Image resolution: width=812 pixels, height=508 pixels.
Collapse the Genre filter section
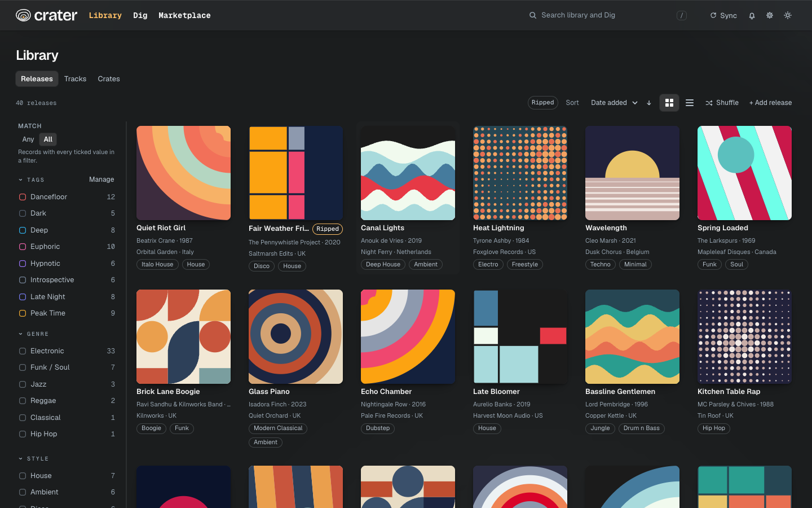coord(33,334)
